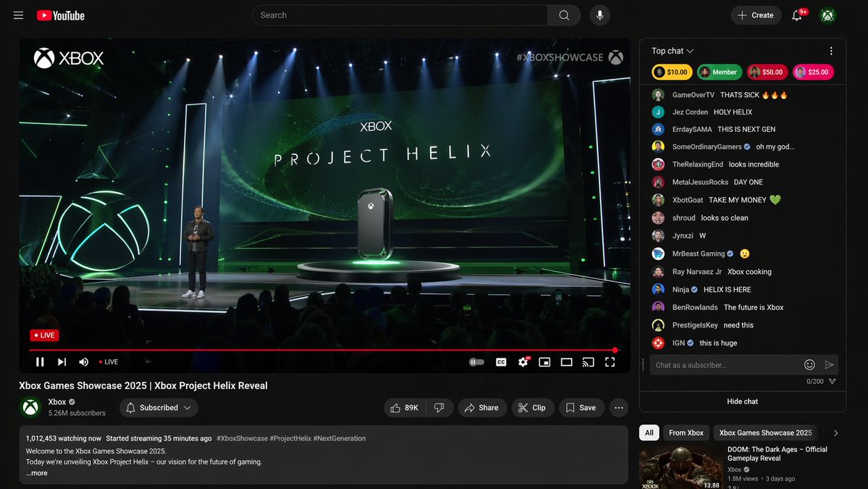Hide chat panel

(742, 401)
